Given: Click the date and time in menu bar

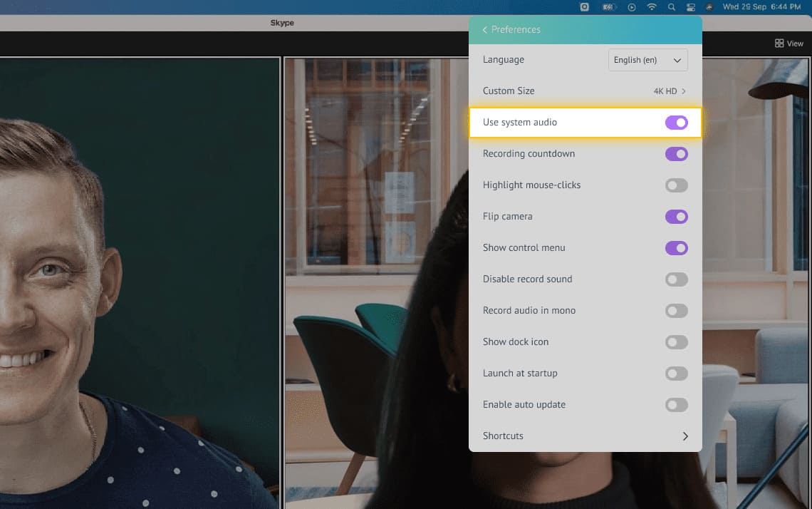Looking at the screenshot, I should pos(763,7).
